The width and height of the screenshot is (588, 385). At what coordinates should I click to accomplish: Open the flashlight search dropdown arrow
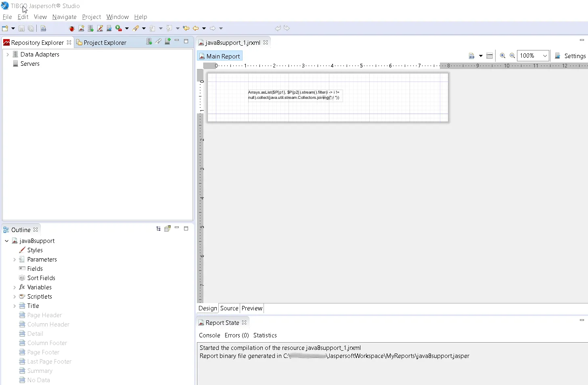click(x=144, y=28)
